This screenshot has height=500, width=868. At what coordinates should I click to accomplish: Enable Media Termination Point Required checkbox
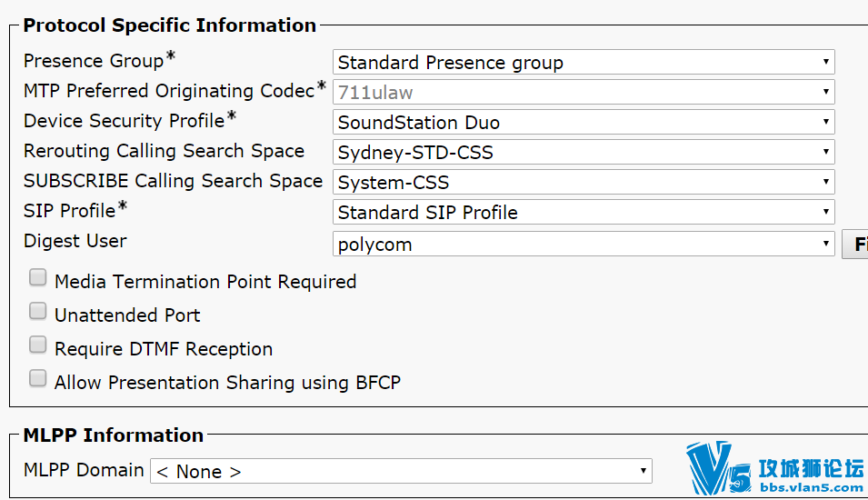tap(37, 277)
